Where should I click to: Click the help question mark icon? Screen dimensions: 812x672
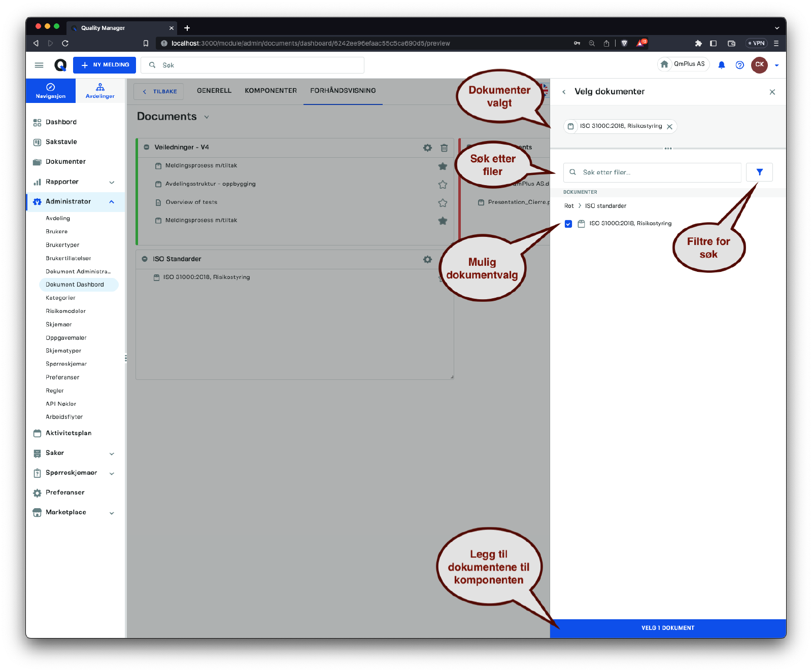click(x=739, y=65)
